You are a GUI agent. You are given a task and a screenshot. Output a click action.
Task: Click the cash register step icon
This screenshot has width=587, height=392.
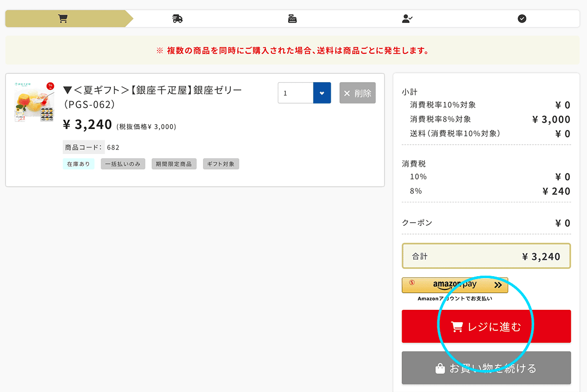click(x=293, y=19)
